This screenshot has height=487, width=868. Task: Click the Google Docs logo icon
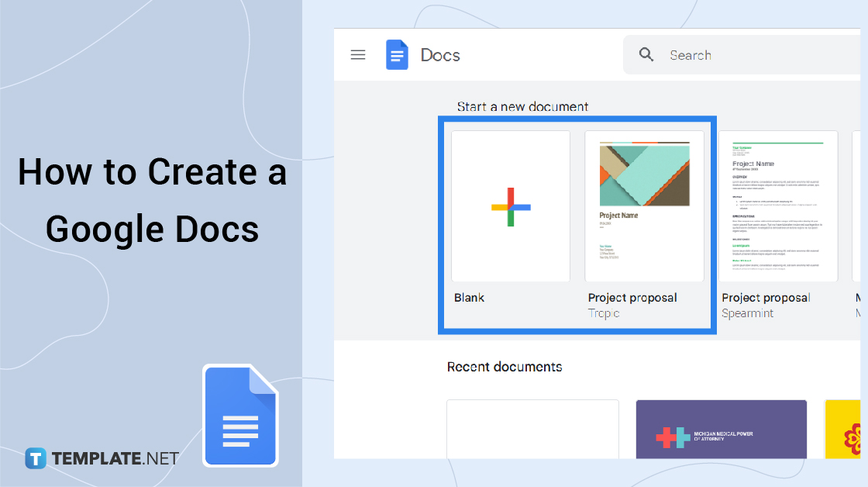[397, 55]
